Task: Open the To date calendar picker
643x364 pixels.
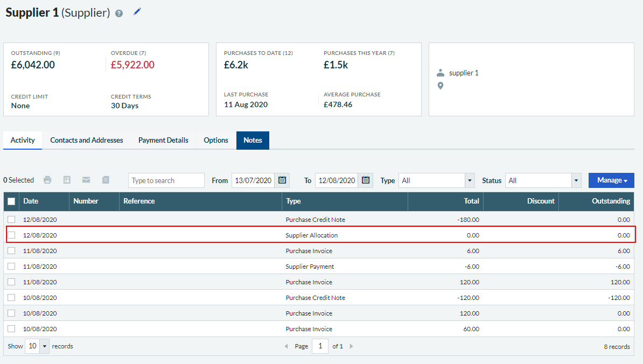Action: 366,180
